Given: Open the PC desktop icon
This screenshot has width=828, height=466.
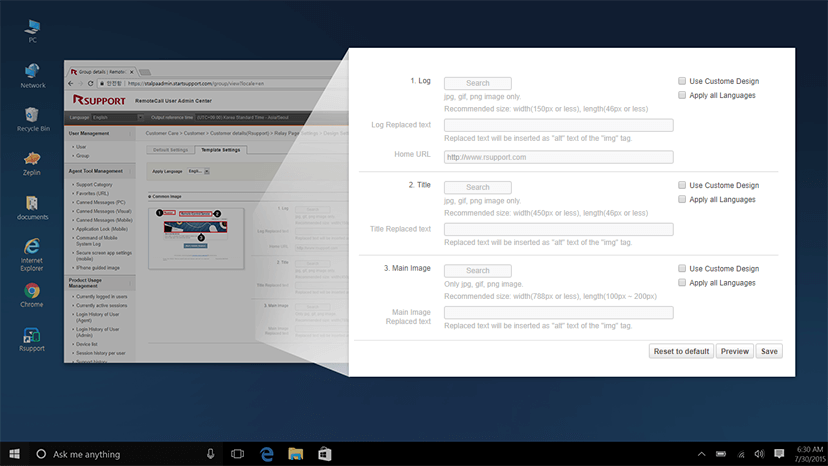Looking at the screenshot, I should pos(32,31).
